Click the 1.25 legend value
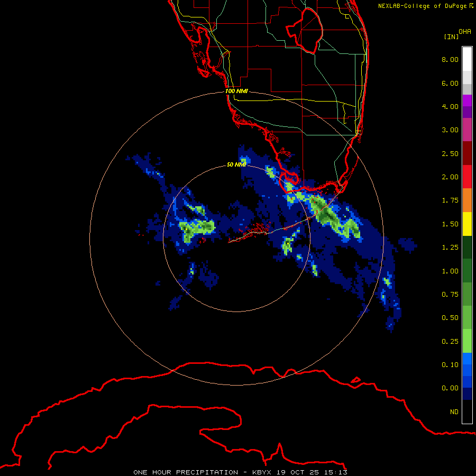 450,248
